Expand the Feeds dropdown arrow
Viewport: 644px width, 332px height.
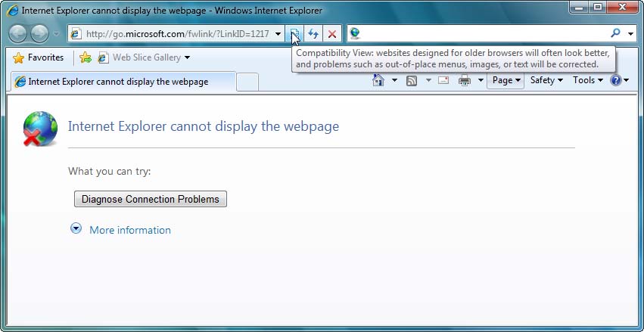pyautogui.click(x=428, y=80)
